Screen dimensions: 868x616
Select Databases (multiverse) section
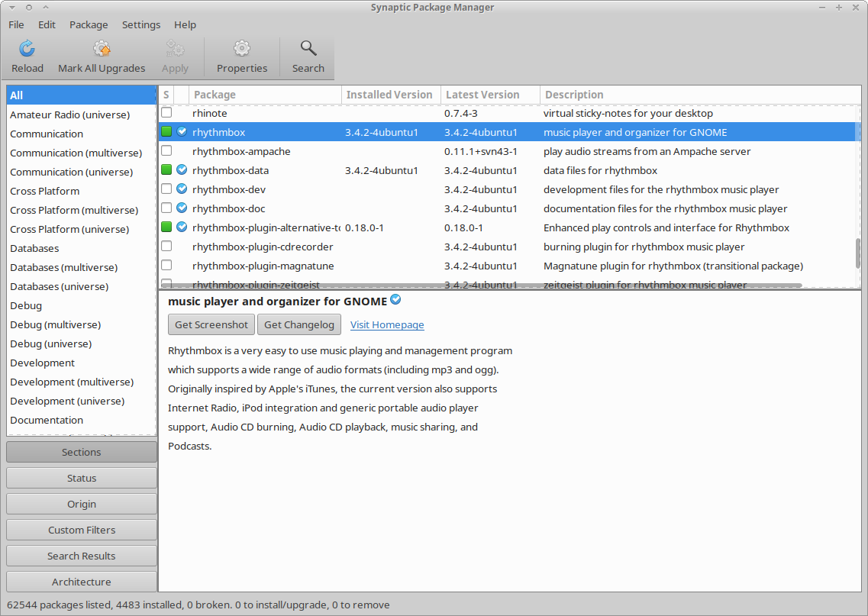tap(82, 267)
